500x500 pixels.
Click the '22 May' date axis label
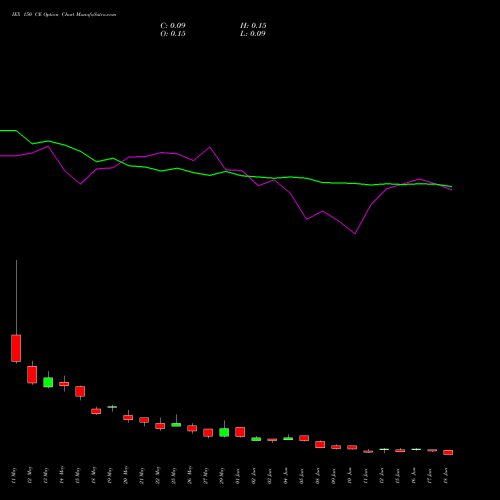pos(158,476)
